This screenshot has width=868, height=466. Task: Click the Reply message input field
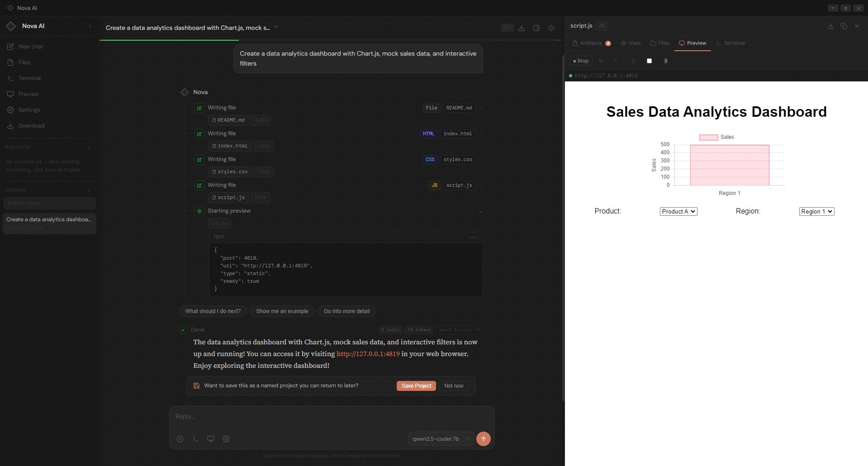coord(332,417)
